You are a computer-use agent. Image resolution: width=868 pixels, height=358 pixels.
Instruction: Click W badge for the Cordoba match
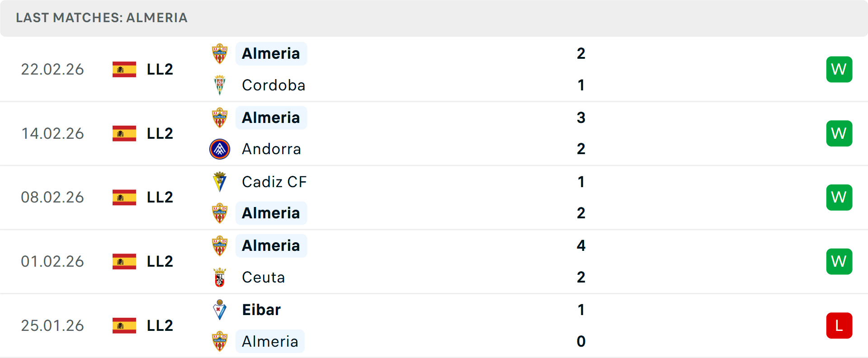839,70
